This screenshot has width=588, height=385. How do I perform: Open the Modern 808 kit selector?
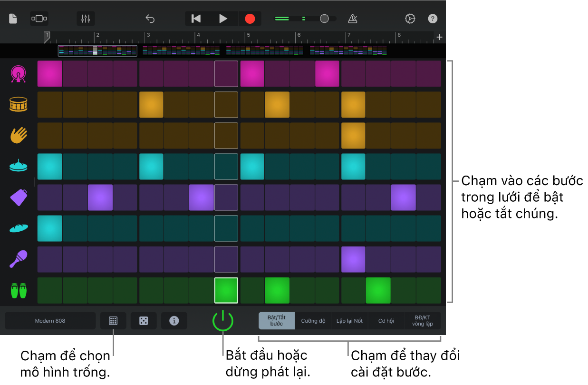pos(50,321)
